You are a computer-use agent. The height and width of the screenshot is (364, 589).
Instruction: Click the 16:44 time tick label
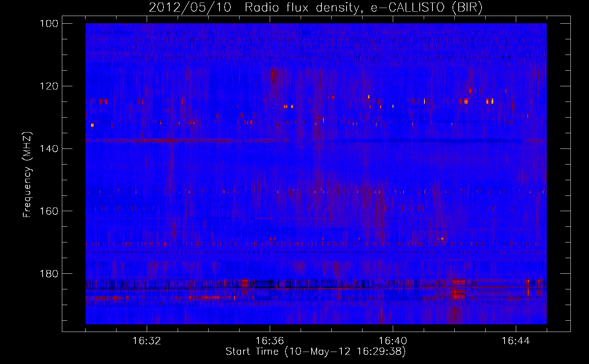tap(516, 341)
